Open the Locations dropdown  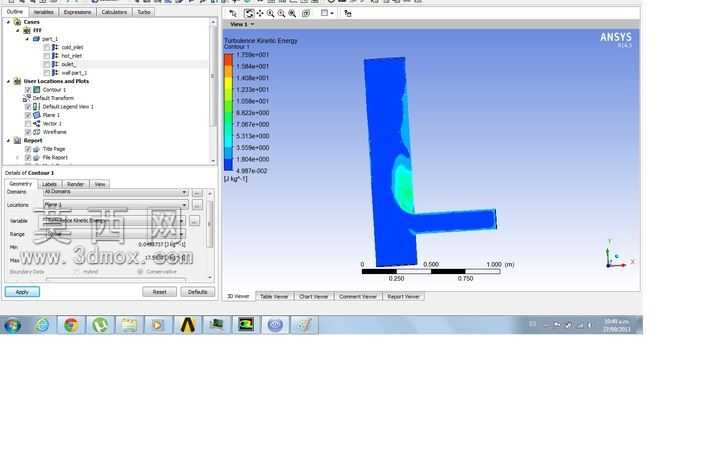(184, 205)
